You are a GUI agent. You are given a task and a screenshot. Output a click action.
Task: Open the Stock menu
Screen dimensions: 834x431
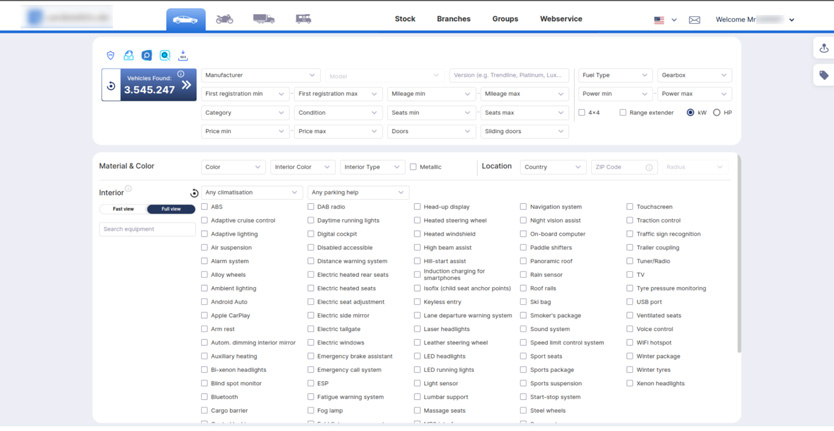click(x=405, y=19)
